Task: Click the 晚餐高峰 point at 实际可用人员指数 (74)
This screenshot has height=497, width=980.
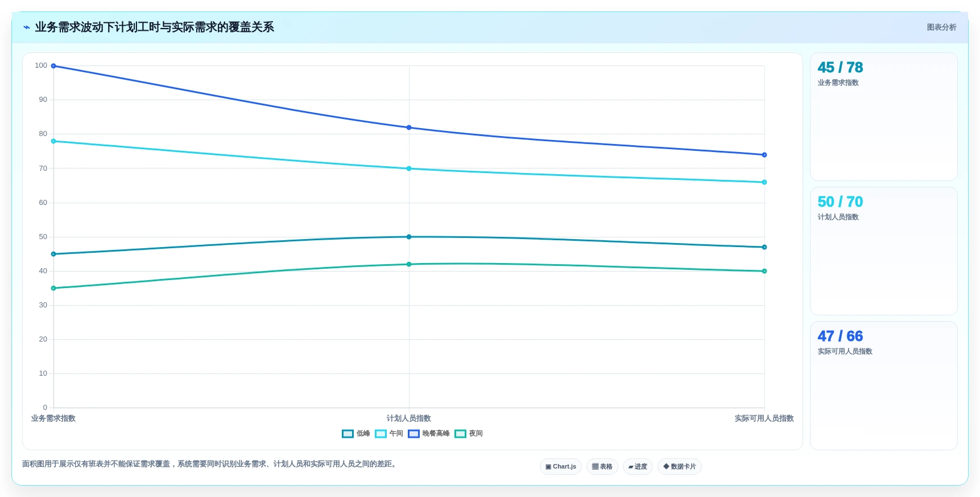Action: coord(764,155)
